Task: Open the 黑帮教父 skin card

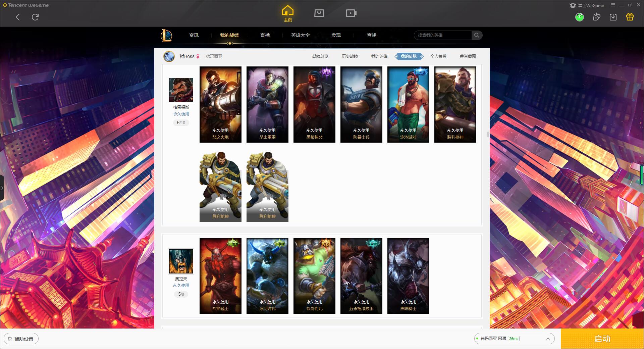Action: pyautogui.click(x=314, y=104)
